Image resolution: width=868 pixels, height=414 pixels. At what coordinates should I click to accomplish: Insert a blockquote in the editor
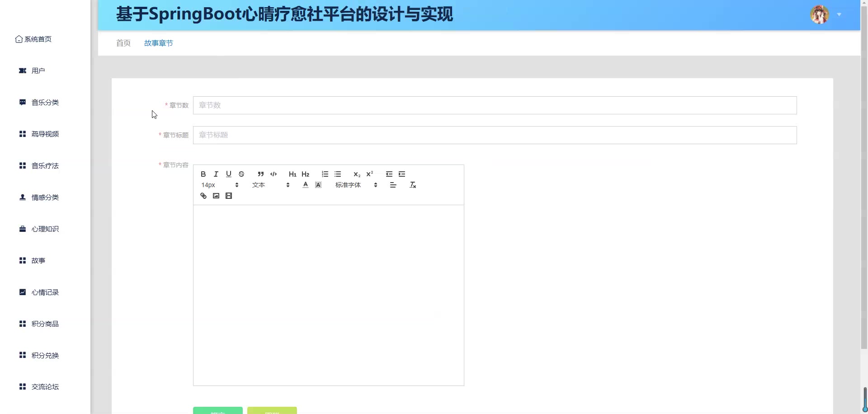(x=261, y=174)
